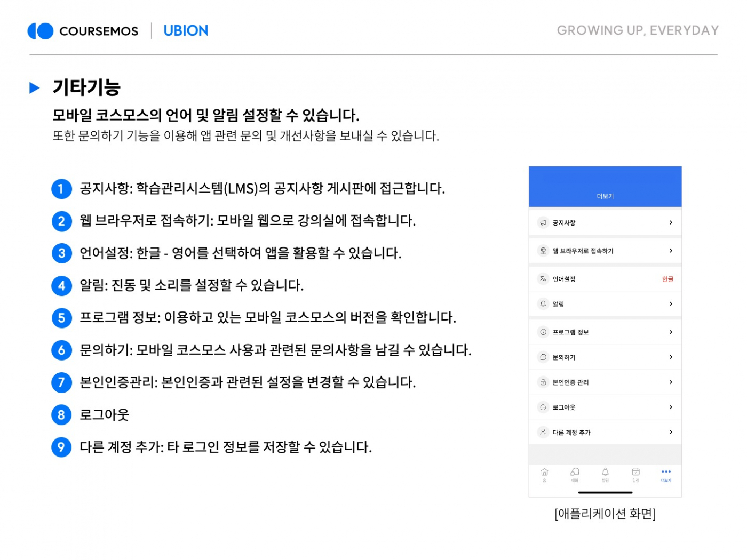This screenshot has width=747, height=560.
Task: Open 웹 브라우저로 접속하기 via its chevron arrow
Action: 671,251
